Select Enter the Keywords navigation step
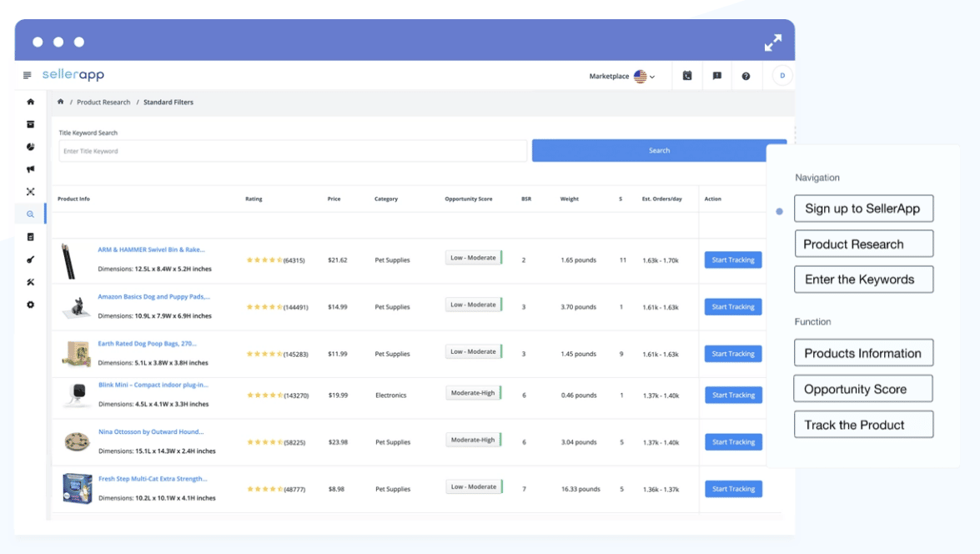The image size is (980, 554). pyautogui.click(x=864, y=280)
